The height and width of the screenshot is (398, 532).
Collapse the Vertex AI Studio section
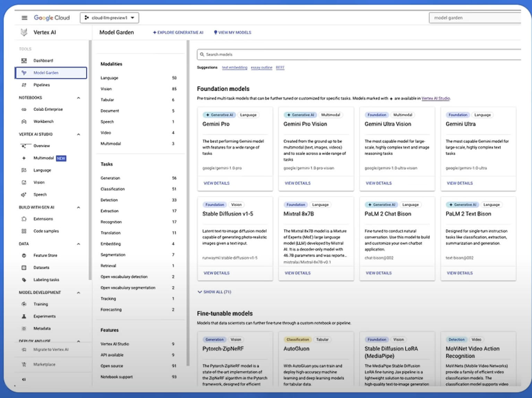tap(78, 134)
